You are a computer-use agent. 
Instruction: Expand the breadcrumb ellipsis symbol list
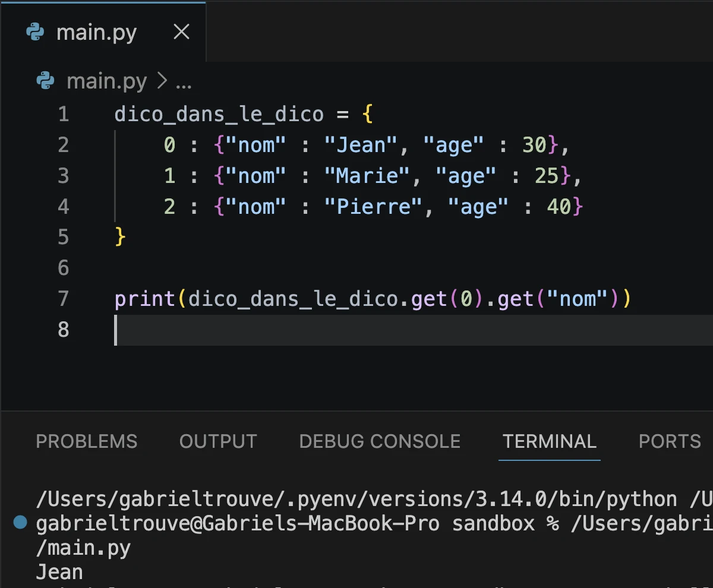point(184,81)
